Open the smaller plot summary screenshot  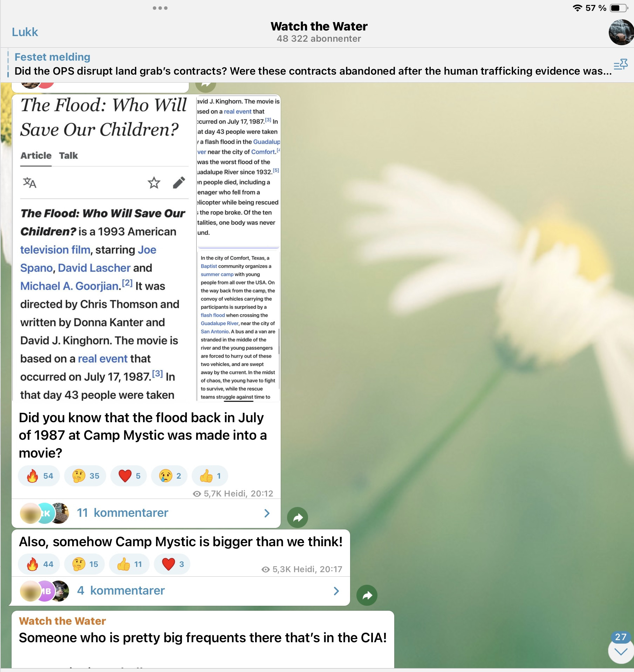click(x=238, y=325)
